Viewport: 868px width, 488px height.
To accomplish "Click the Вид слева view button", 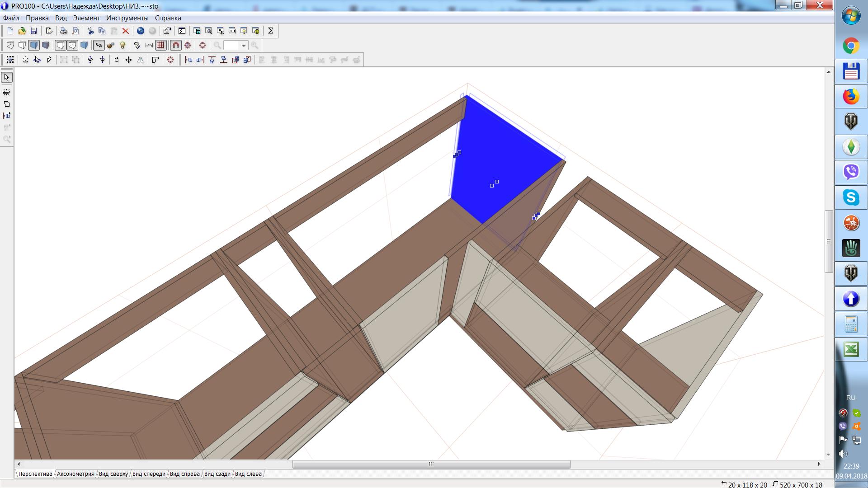I will [x=249, y=474].
